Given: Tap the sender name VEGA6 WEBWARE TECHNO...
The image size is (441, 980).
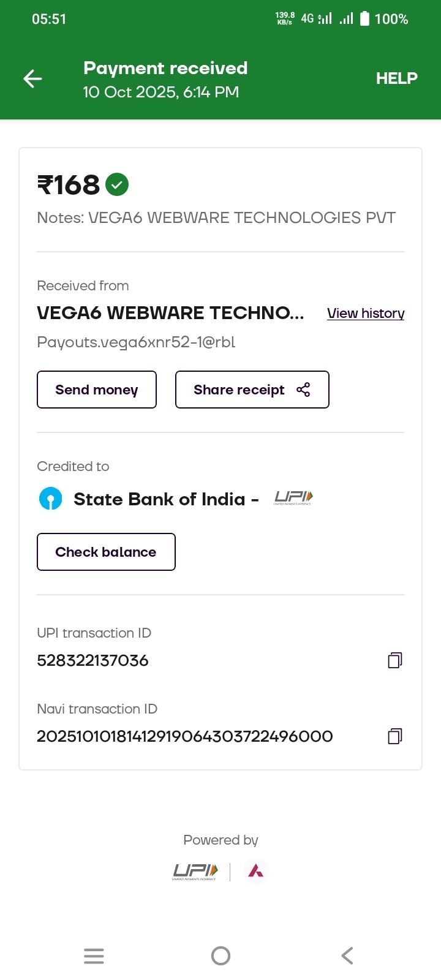Looking at the screenshot, I should coord(170,313).
